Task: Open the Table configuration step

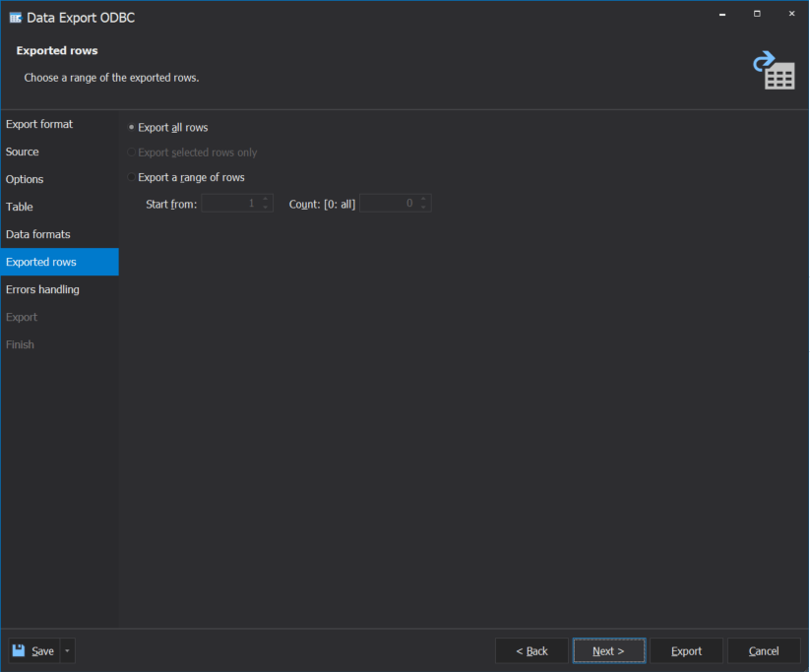Action: pos(18,207)
